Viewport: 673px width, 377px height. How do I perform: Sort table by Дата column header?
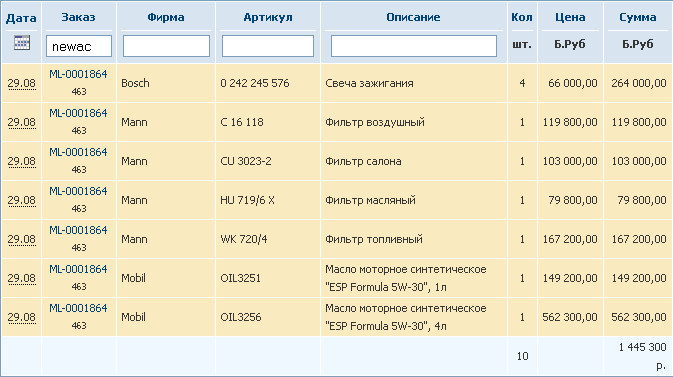[x=21, y=18]
